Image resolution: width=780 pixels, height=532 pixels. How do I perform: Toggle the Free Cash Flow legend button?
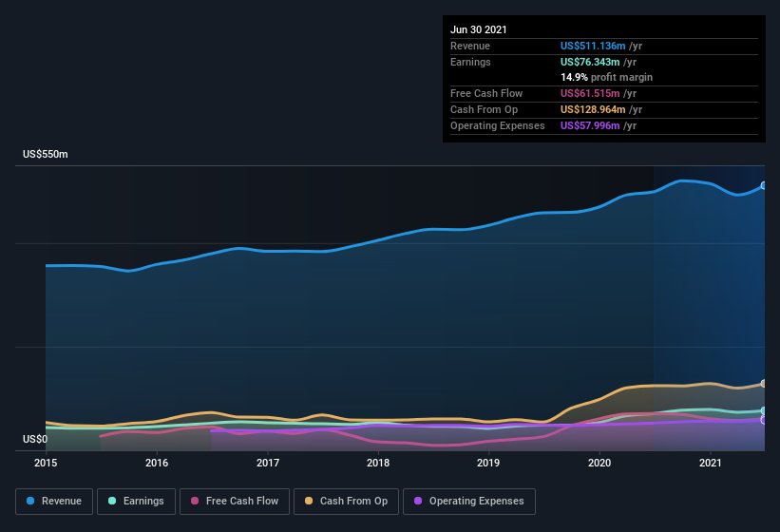coord(235,502)
